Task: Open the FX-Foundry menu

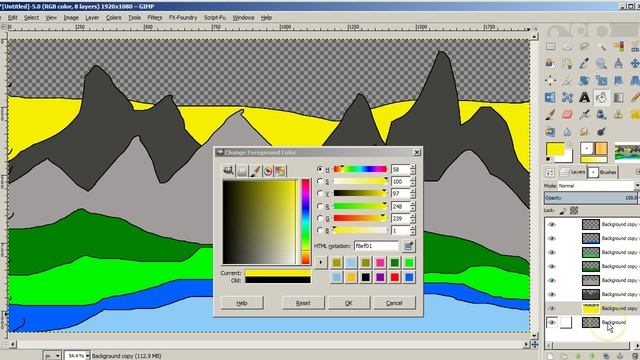Action: (x=183, y=18)
